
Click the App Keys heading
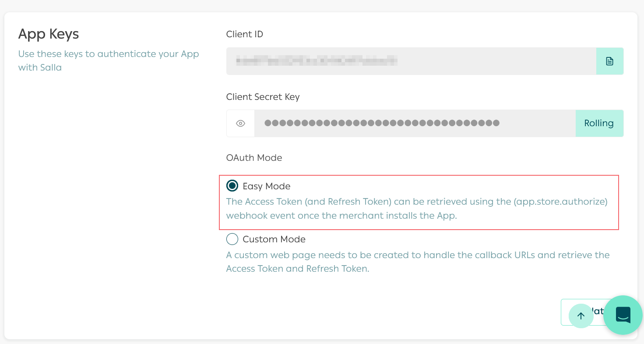point(49,34)
